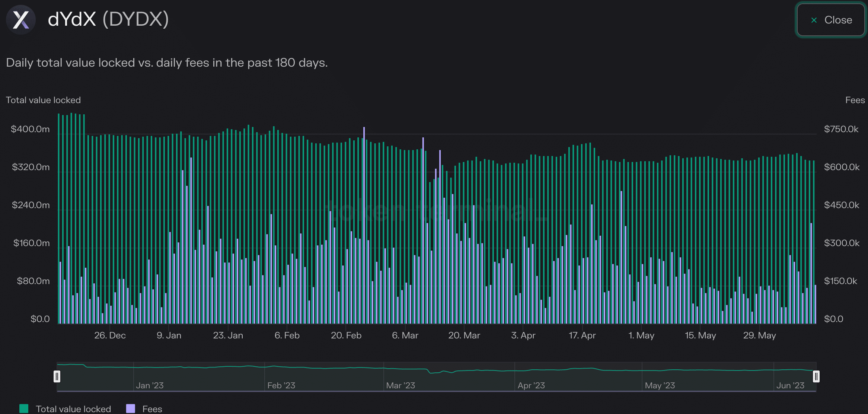
Task: Click the Total value locked axis title
Action: click(43, 100)
